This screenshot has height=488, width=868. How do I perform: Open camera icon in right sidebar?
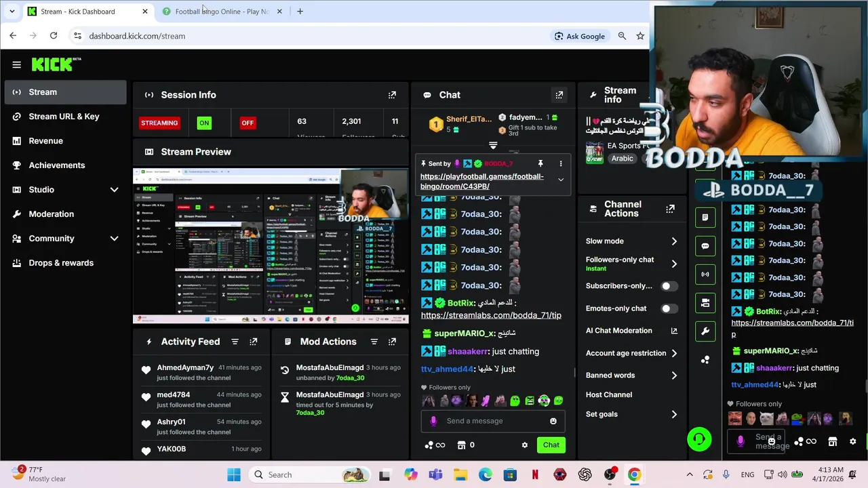705,303
